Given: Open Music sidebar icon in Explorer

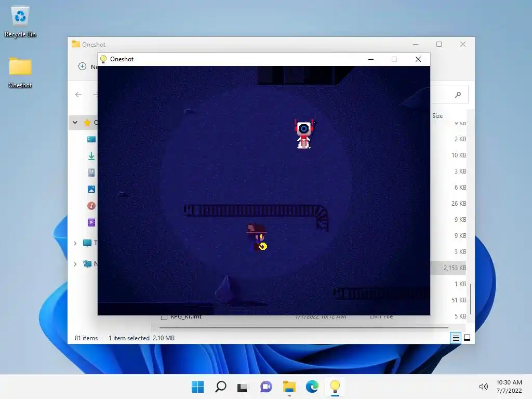Looking at the screenshot, I should click(x=91, y=206).
